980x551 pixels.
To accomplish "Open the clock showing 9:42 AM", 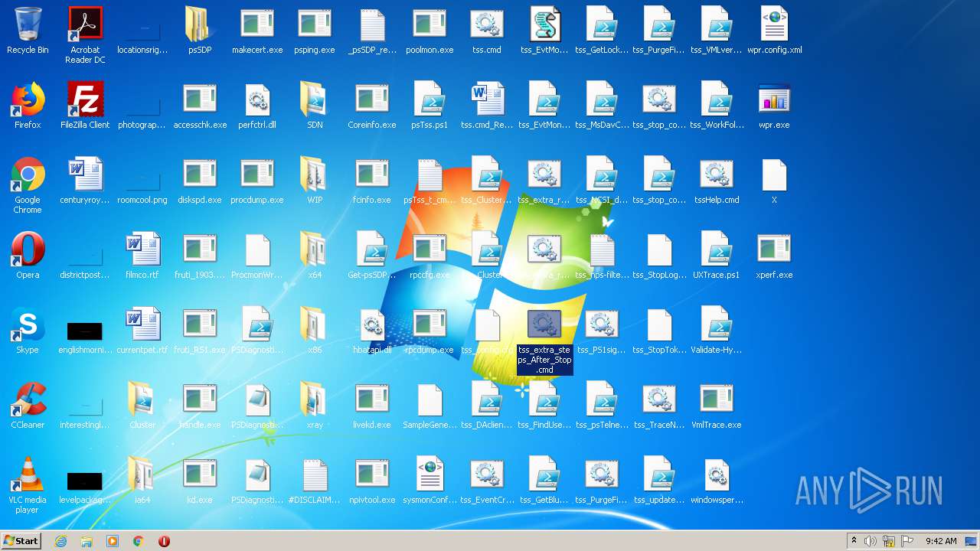I will tap(941, 541).
